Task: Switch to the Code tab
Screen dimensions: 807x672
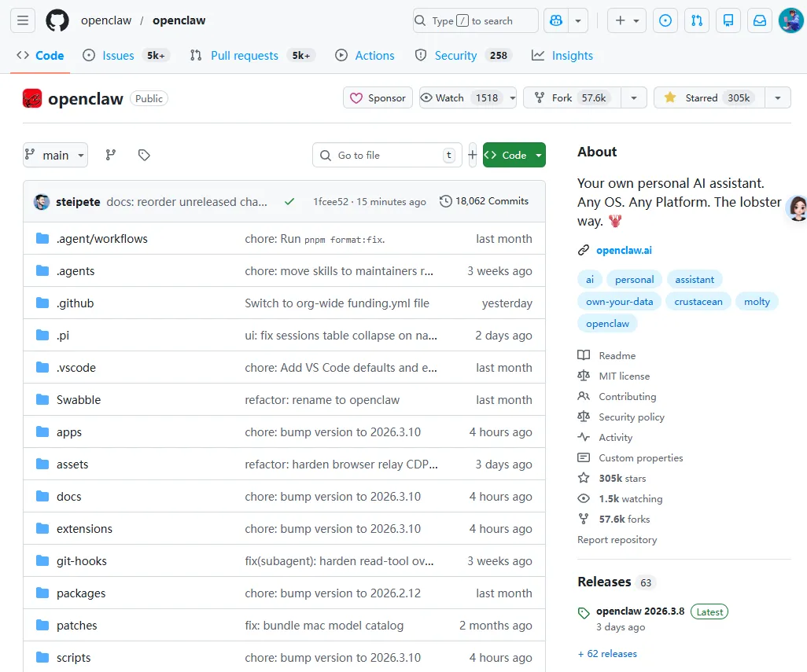Action: pos(40,56)
